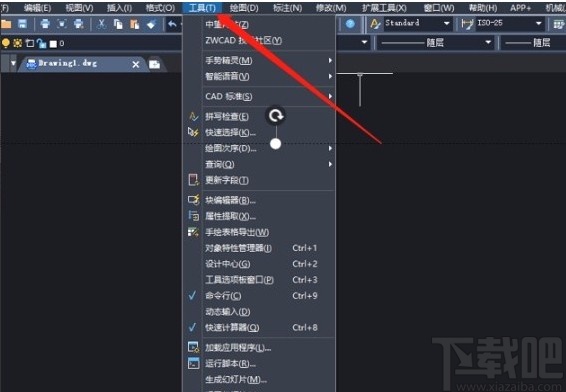This screenshot has width=566, height=392.
Task: Open the 窗口(W) menu
Action: (x=439, y=8)
